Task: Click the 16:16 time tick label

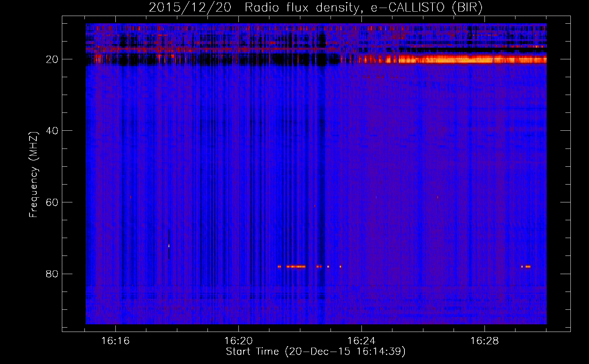Action: pos(115,341)
